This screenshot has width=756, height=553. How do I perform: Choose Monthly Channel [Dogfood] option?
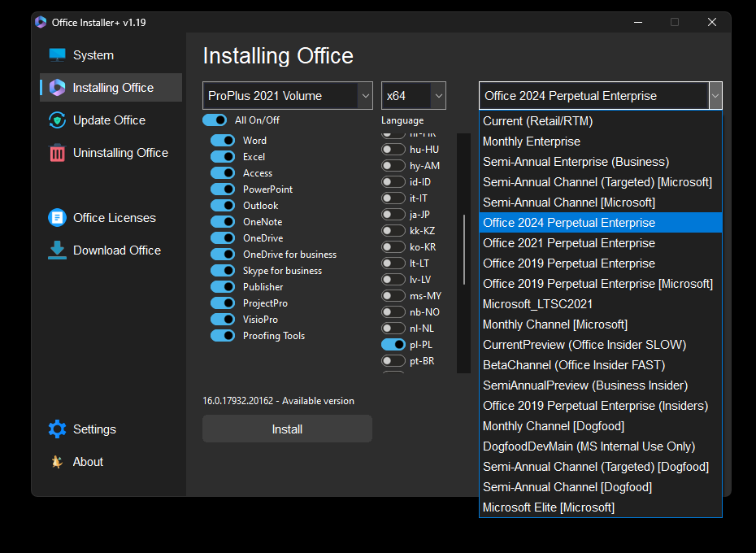(x=600, y=426)
